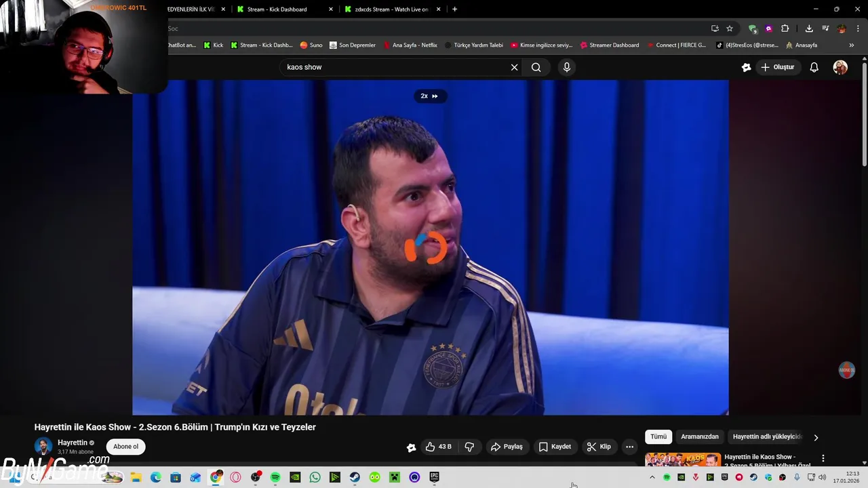Open Spotify from taskbar
Image resolution: width=868 pixels, height=488 pixels.
point(275,477)
